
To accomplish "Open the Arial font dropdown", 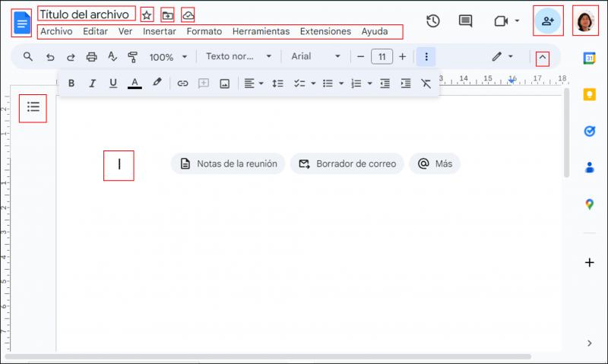I will coord(315,56).
